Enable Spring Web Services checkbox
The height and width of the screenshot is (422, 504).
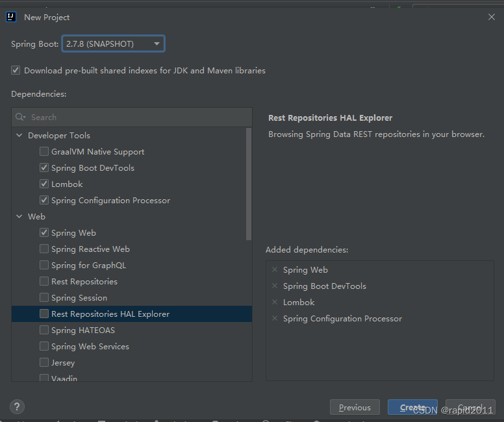coord(44,346)
